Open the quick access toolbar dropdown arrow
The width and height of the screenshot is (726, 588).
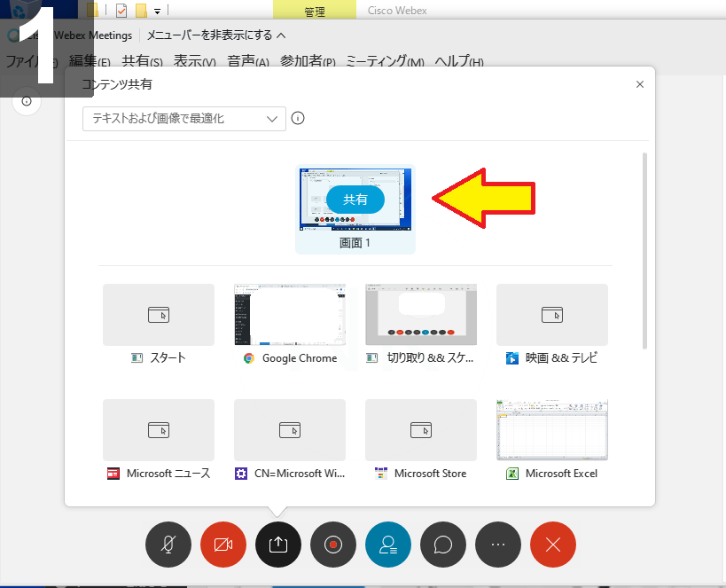pos(158,12)
